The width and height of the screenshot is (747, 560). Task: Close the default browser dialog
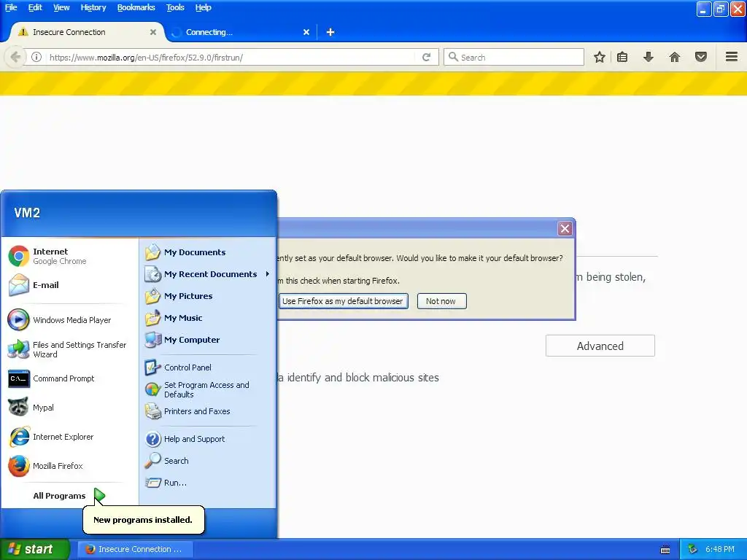pyautogui.click(x=565, y=228)
